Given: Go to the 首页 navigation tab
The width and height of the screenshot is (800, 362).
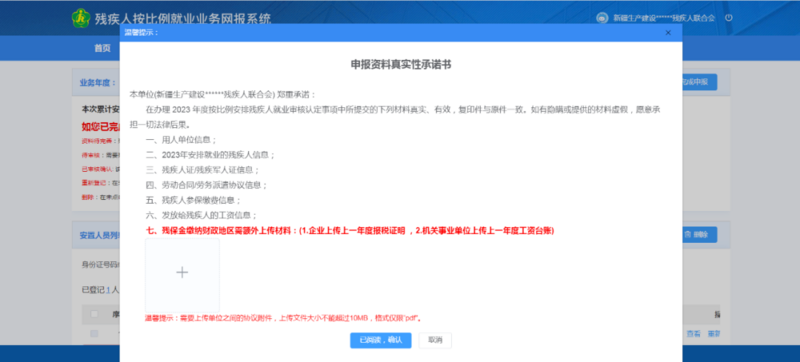Looking at the screenshot, I should click(x=102, y=48).
